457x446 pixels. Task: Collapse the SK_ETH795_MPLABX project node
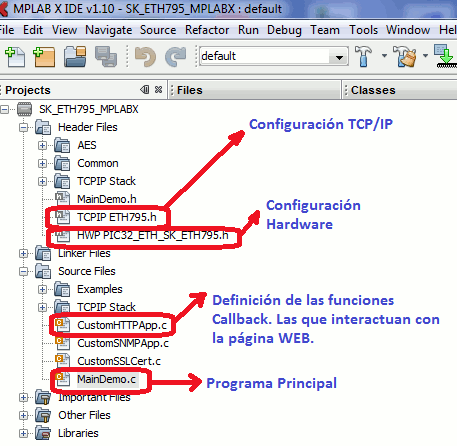coord(5,109)
